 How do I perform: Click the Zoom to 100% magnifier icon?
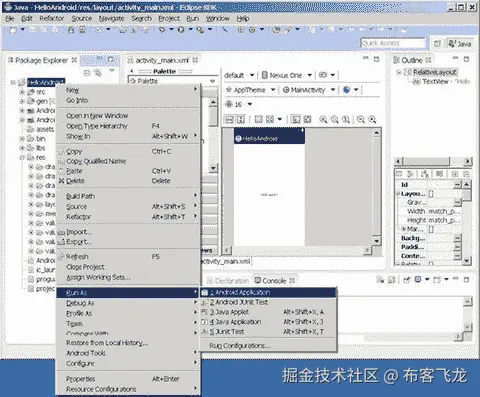tap(346, 119)
